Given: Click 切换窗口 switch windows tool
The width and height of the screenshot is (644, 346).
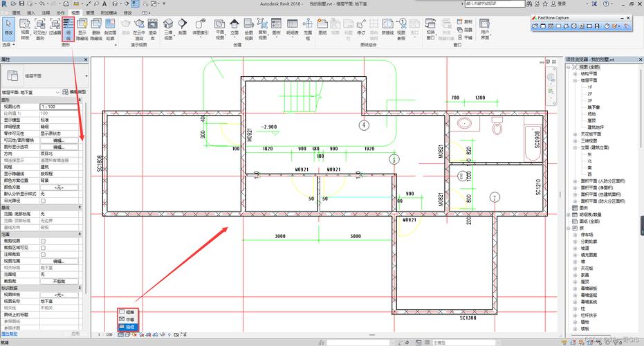Looking at the screenshot, I should 430,29.
